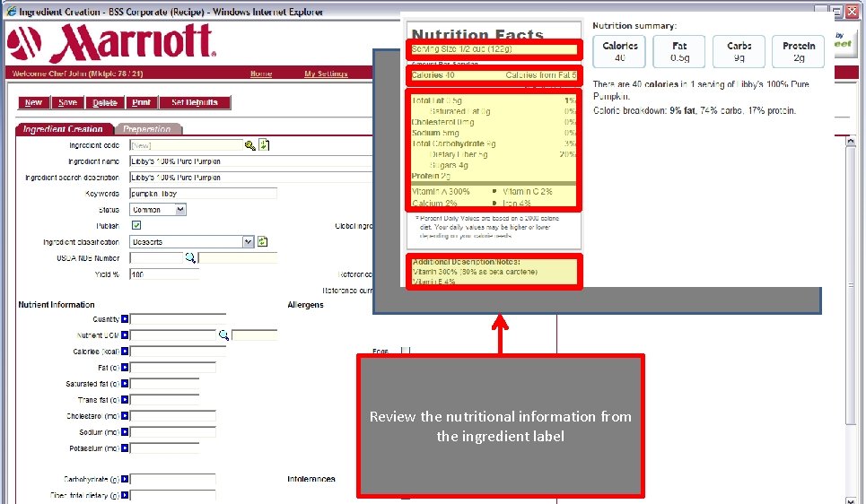Click the Fat 0.5g summary box

(679, 51)
